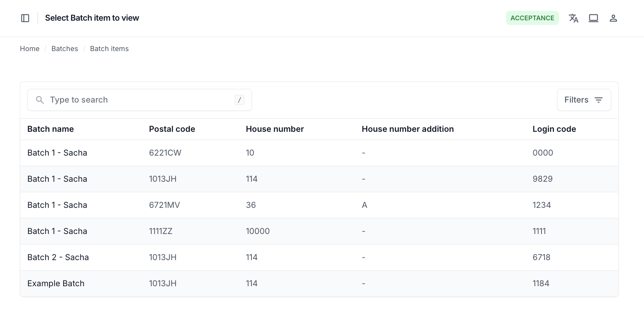
Task: Go to Home breadcrumb
Action: coord(30,49)
